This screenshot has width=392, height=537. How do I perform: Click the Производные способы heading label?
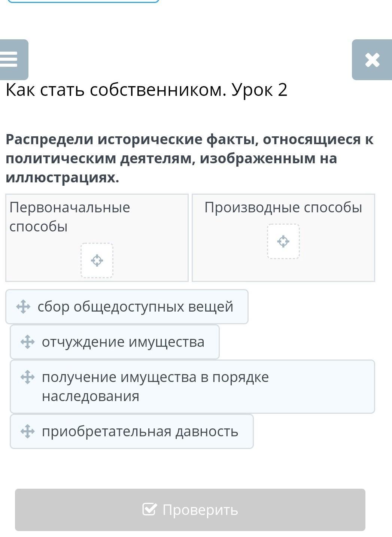283,207
